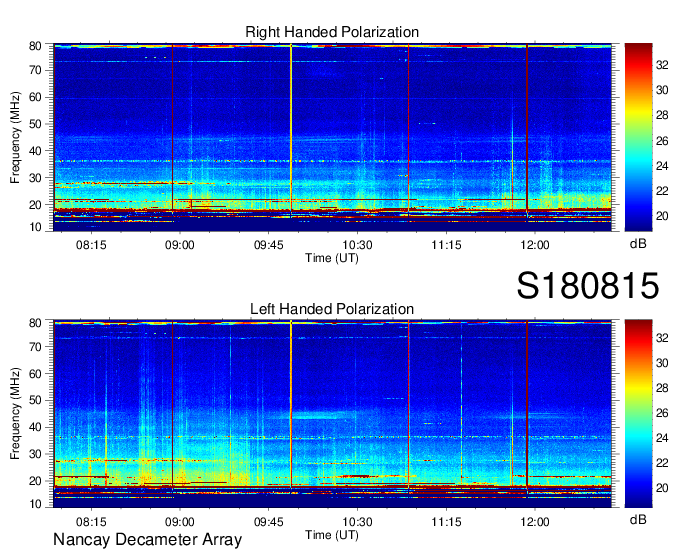The width and height of the screenshot is (680, 552).
Task: Click the bottom plot's 40 MHz frequency label
Action: point(35,427)
